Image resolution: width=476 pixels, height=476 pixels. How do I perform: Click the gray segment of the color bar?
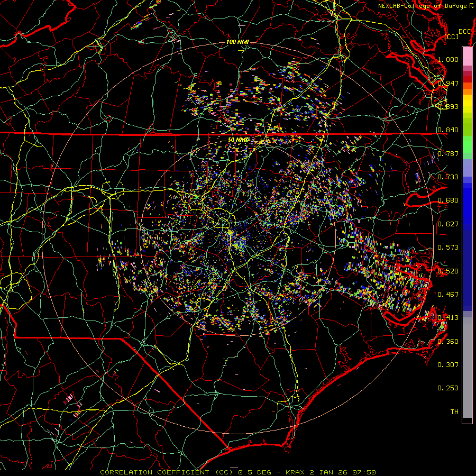tap(467, 368)
